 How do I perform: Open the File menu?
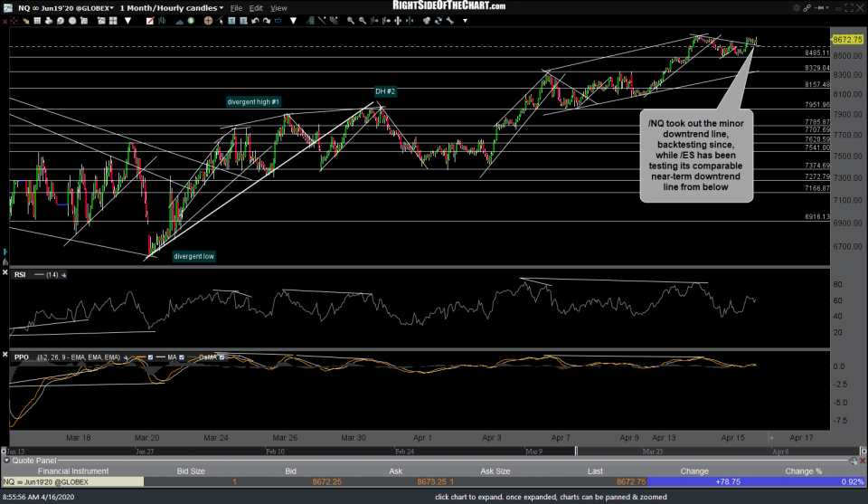(236, 8)
